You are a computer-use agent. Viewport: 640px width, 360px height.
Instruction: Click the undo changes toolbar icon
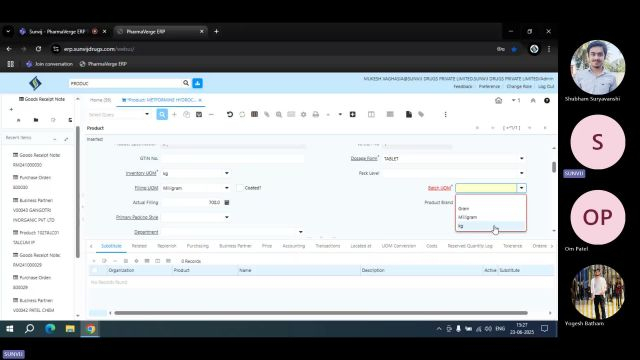230,115
